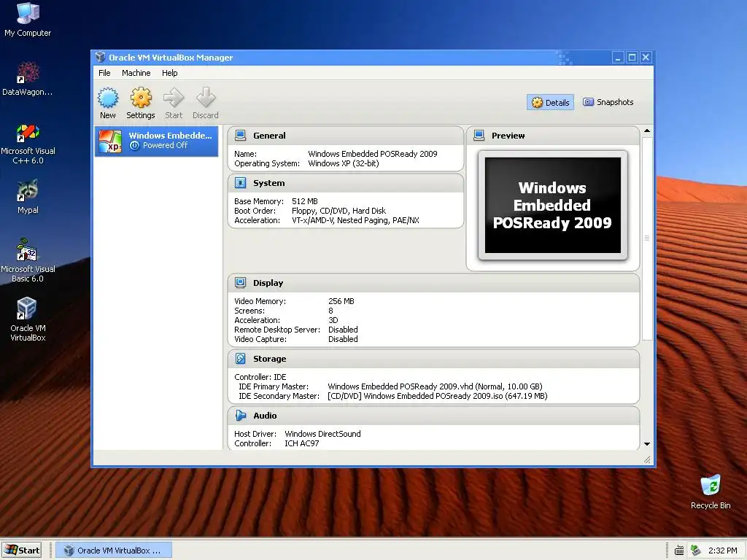Click the window resize grip corner
The width and height of the screenshot is (747, 560).
(647, 459)
